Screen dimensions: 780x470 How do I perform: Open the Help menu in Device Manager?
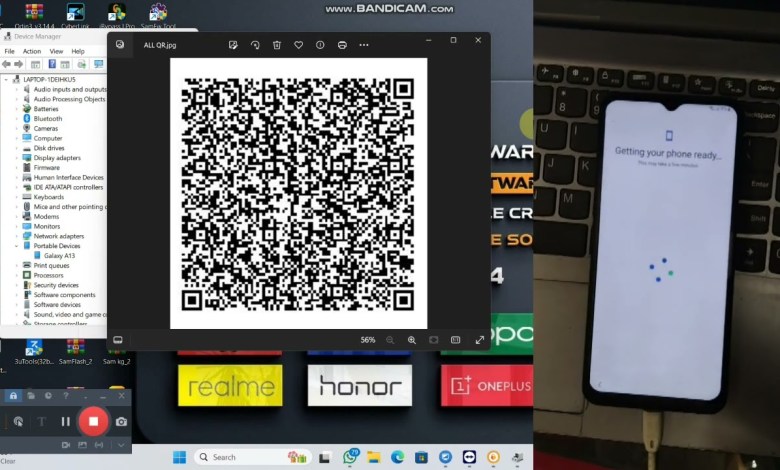click(78, 51)
